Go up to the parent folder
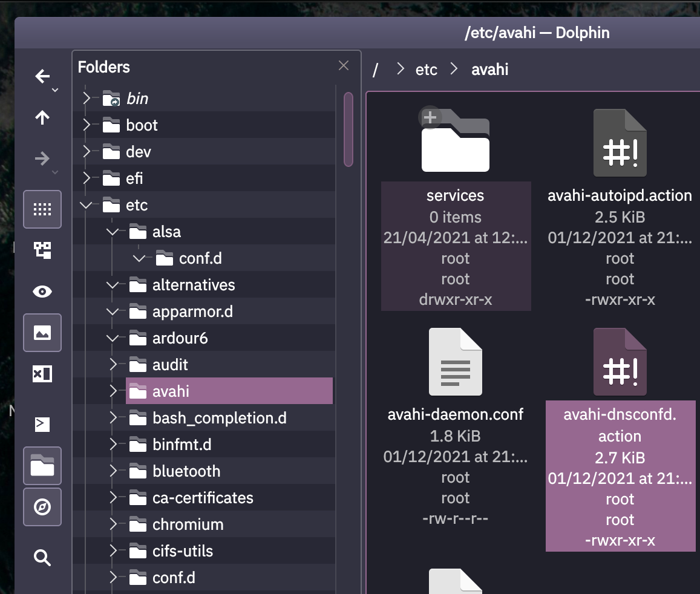The width and height of the screenshot is (700, 594). pos(42,117)
